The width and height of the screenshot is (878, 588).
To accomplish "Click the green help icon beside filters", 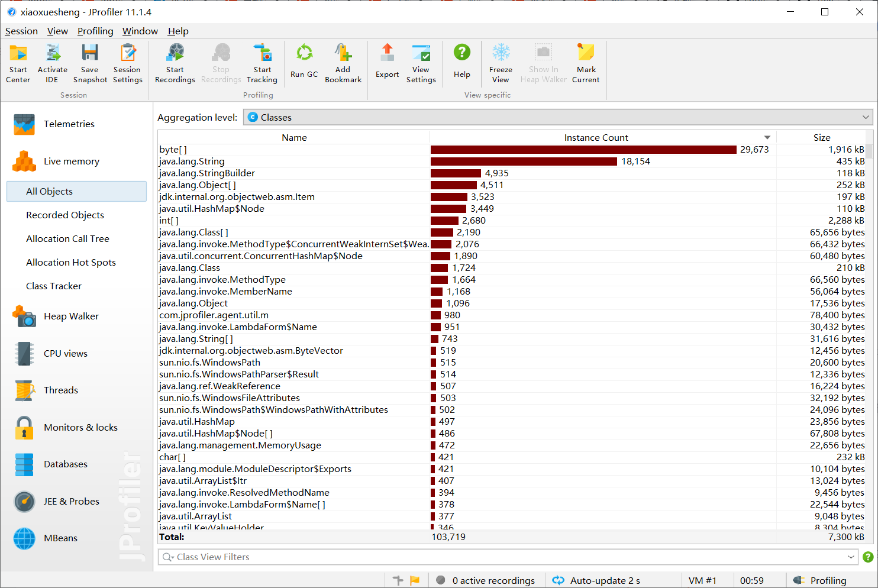I will point(868,557).
